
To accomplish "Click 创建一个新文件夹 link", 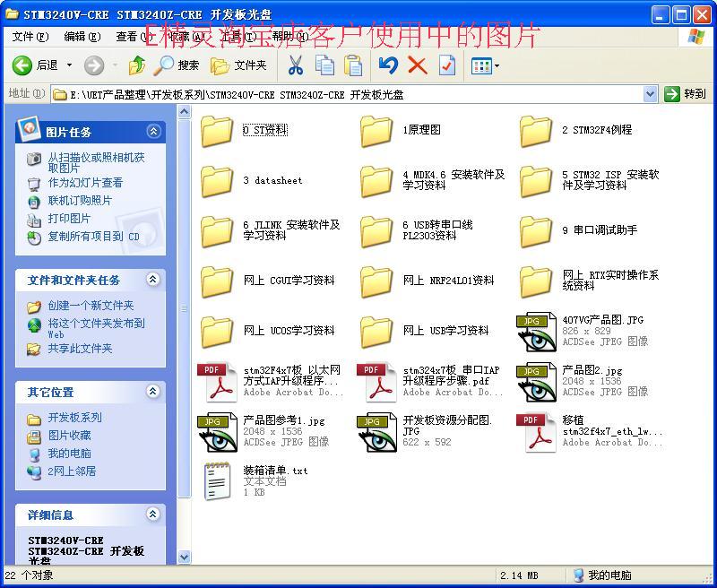I will [91, 306].
